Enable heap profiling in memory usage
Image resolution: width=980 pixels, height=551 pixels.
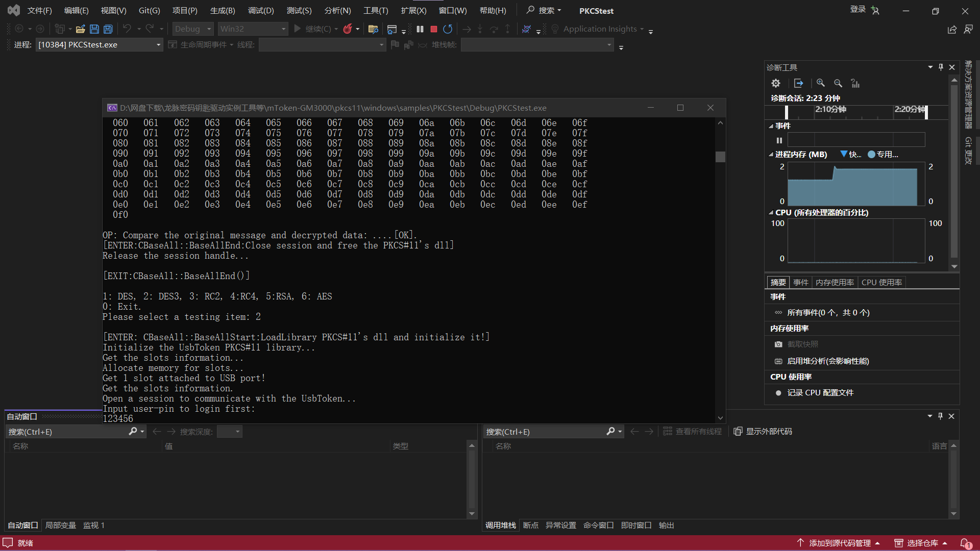827,361
